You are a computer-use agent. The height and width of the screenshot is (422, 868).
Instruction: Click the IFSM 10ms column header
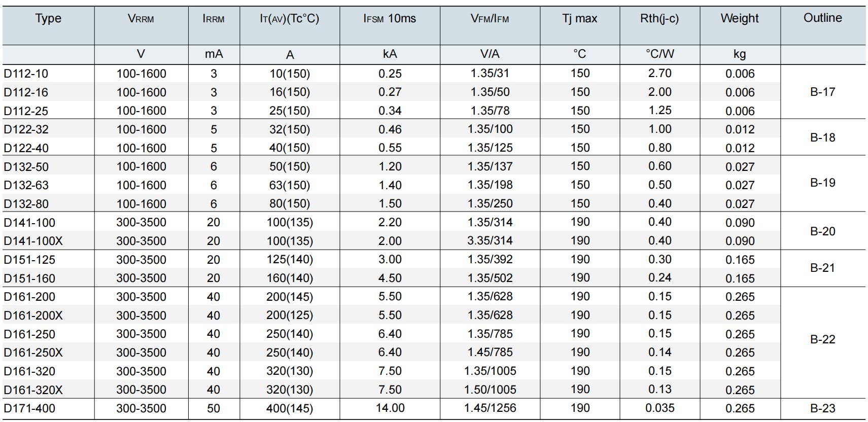[389, 19]
